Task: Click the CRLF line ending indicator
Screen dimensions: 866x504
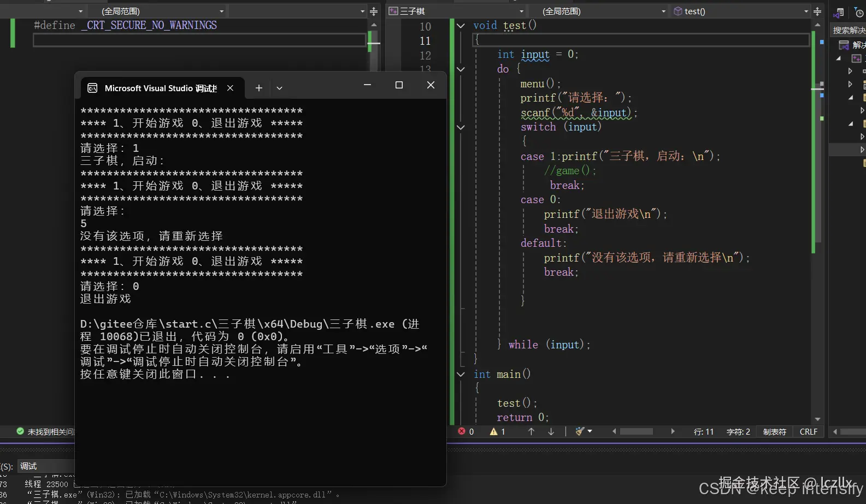Action: click(809, 432)
